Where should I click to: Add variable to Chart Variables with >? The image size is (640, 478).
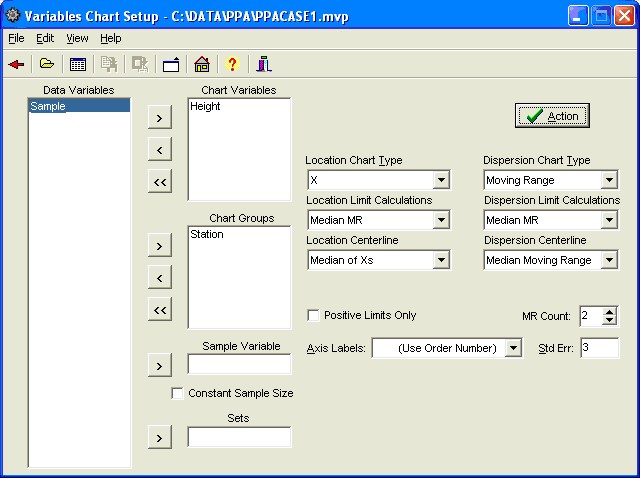(160, 118)
